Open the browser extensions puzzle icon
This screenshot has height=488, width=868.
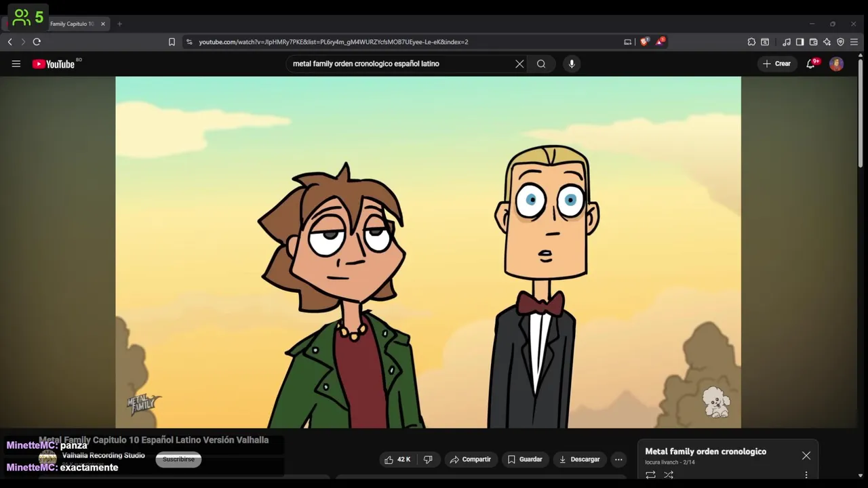pos(751,42)
